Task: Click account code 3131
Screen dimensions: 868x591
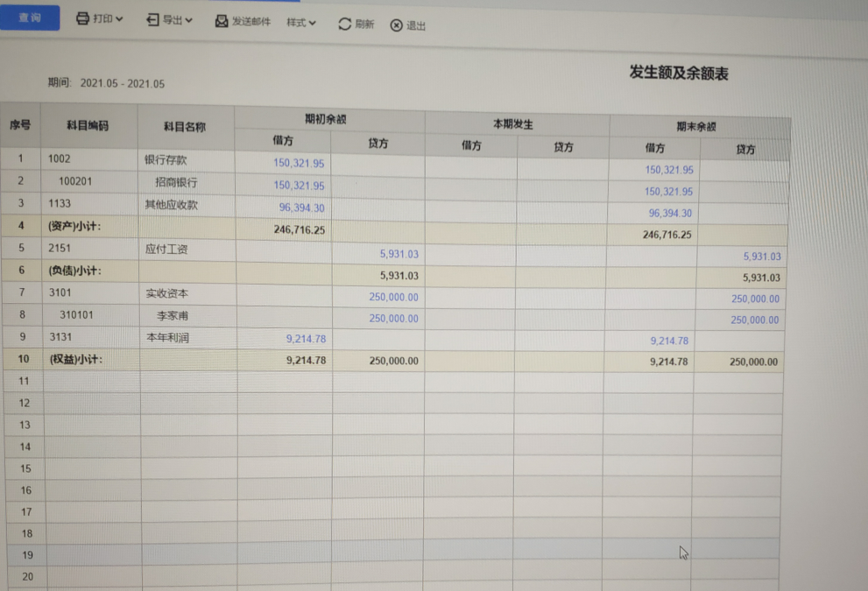Action: coord(61,336)
